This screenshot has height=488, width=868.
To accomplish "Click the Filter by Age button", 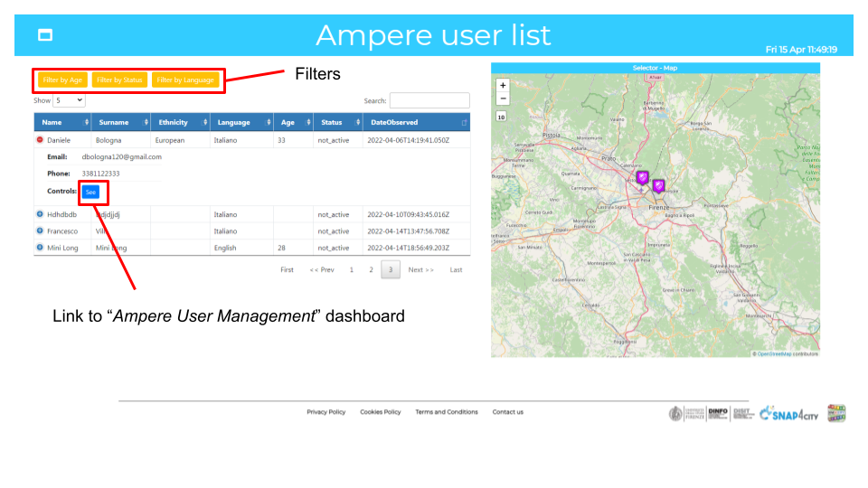I will coord(62,80).
